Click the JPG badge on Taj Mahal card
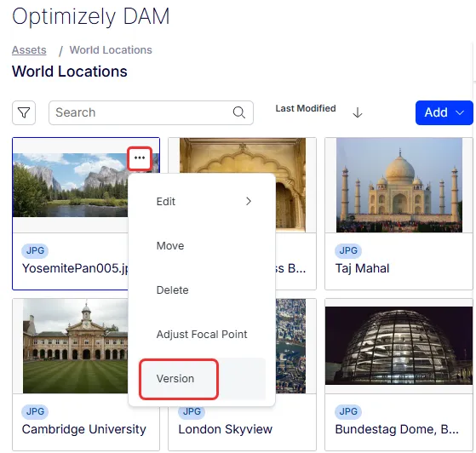This screenshot has height=453, width=476. pos(348,250)
